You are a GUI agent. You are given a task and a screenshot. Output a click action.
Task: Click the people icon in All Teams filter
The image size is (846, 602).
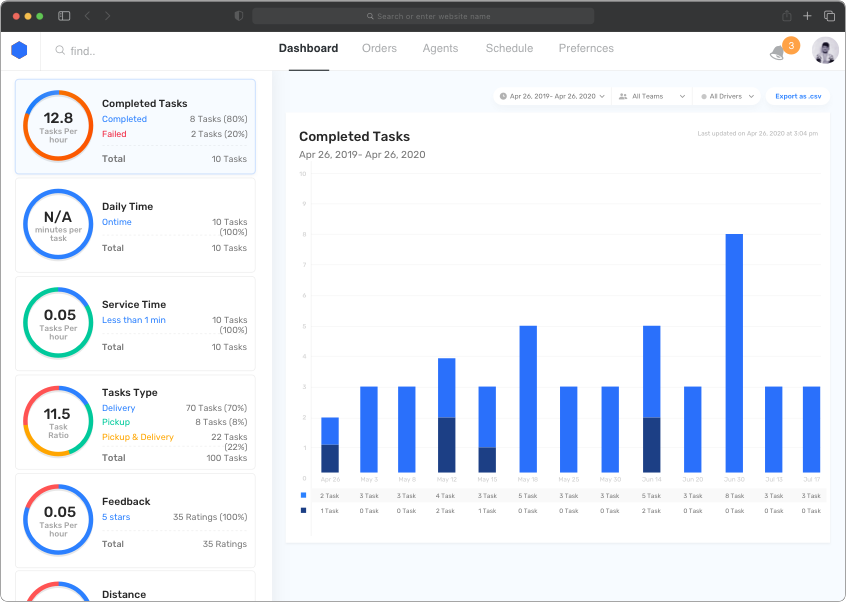tap(623, 97)
